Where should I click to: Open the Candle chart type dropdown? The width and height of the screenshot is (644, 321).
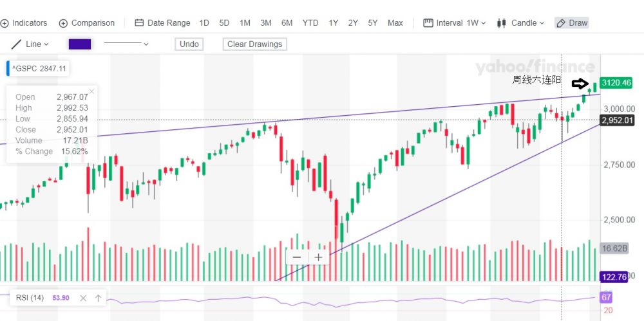coord(521,23)
